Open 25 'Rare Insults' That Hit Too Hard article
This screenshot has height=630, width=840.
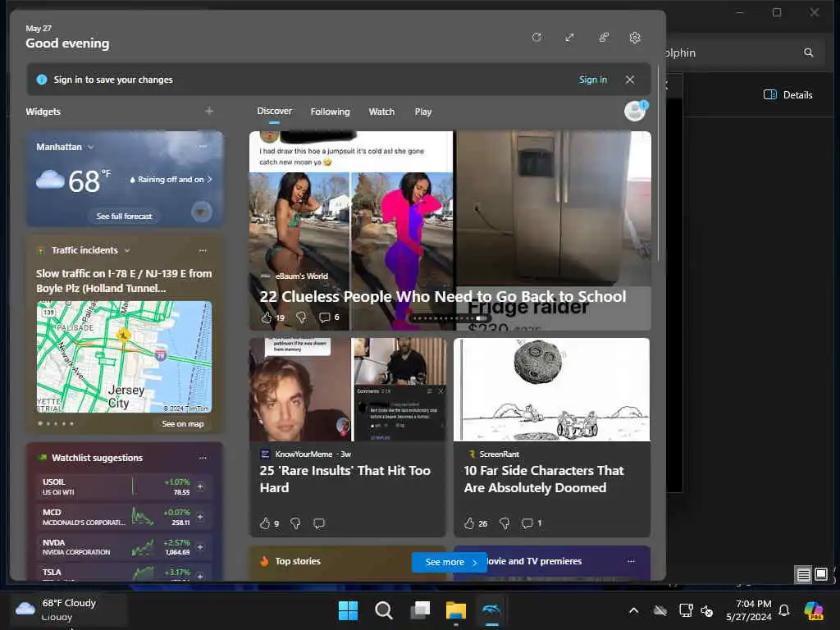(x=345, y=479)
